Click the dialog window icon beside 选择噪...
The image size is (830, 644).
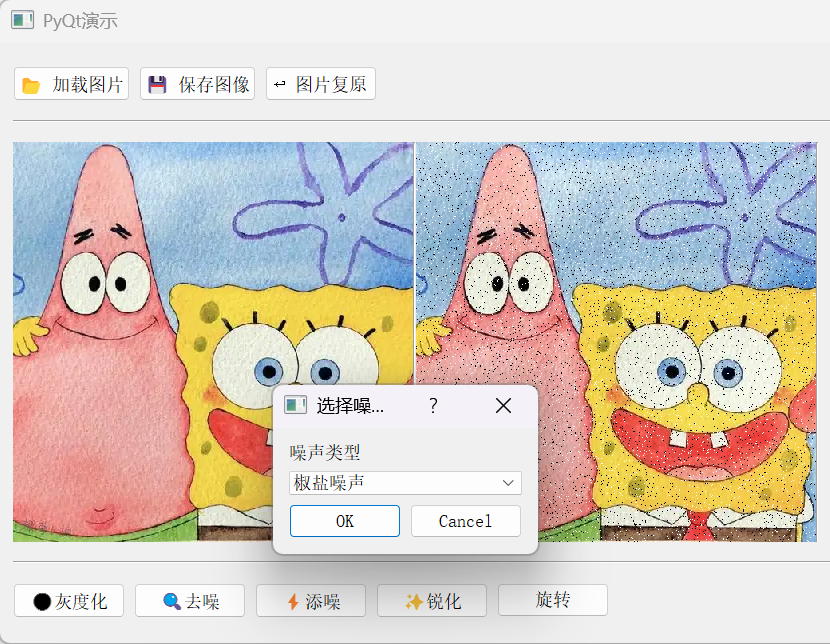[x=295, y=405]
